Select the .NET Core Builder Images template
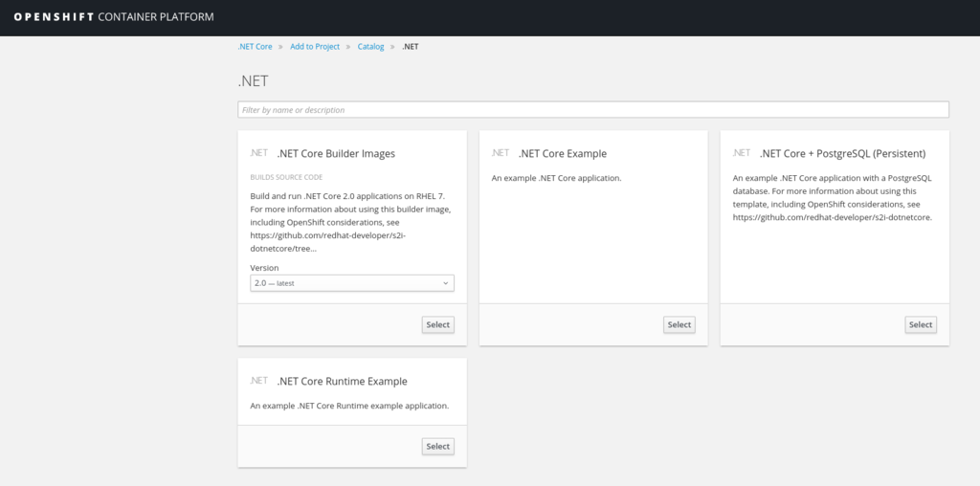Screen dimensions: 980x486 click(437, 324)
